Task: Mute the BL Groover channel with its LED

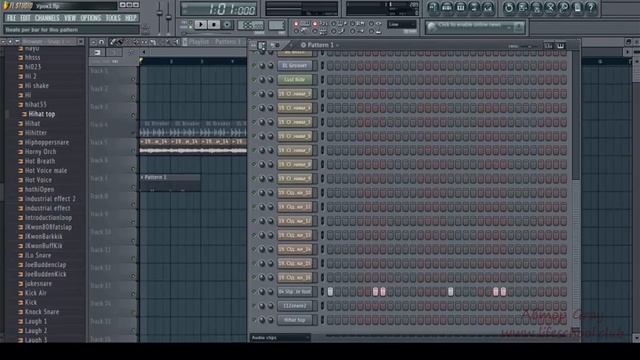Action: (254, 65)
